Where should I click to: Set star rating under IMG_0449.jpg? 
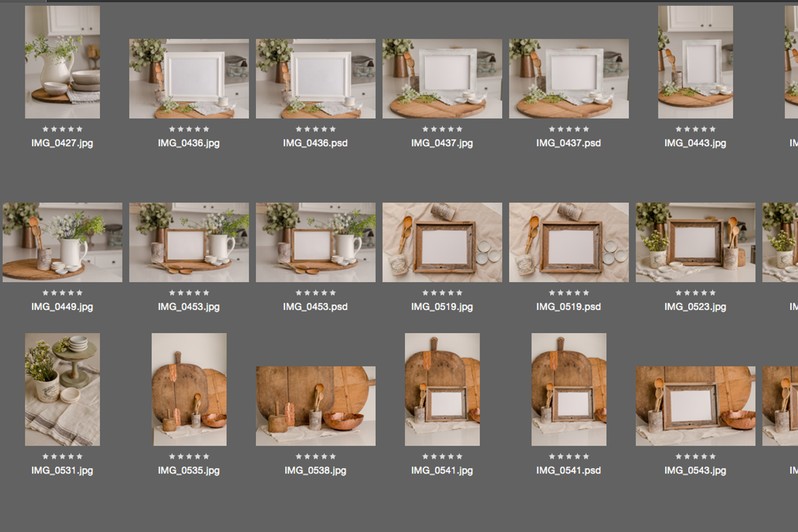click(63, 293)
